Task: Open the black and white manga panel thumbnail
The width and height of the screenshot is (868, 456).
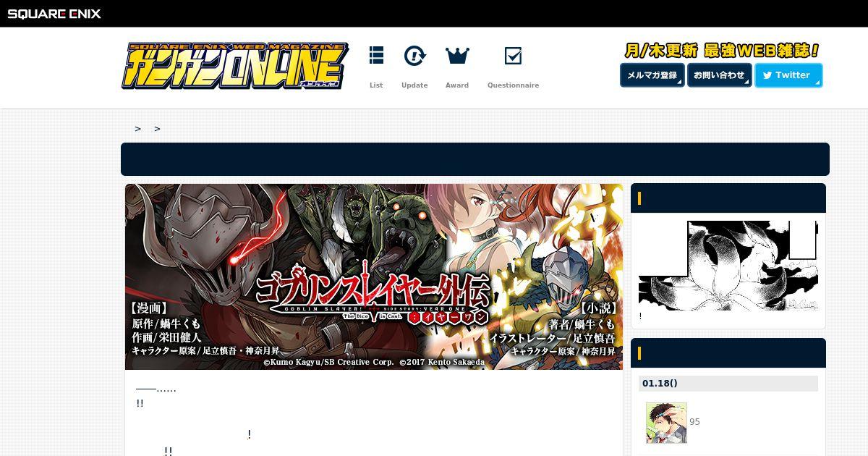Action: tap(728, 266)
